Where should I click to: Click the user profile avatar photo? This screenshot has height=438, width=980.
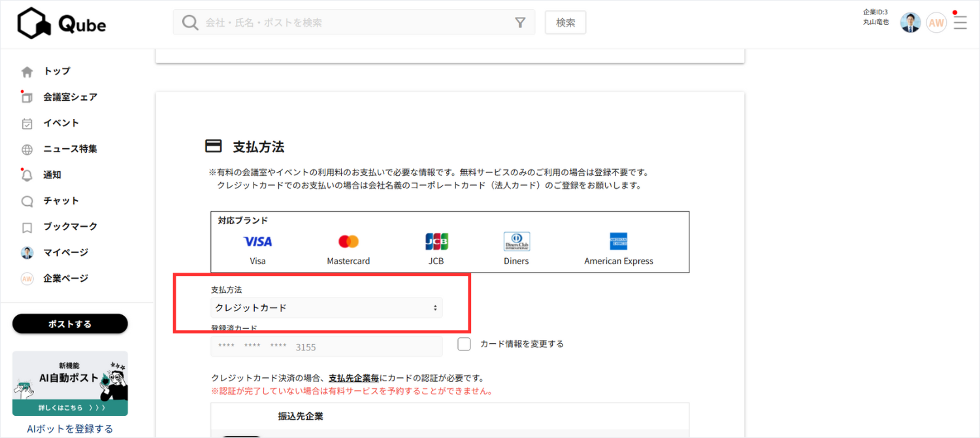(x=910, y=23)
